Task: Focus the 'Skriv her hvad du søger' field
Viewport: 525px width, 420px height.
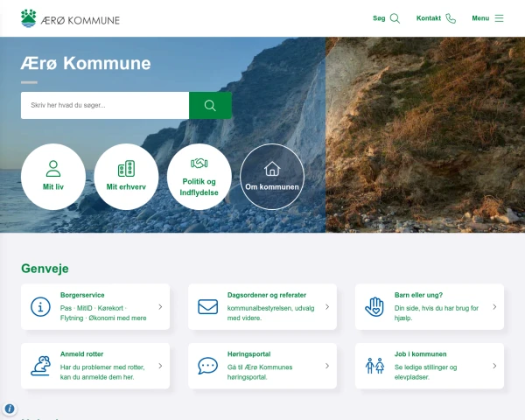Action: [x=105, y=106]
